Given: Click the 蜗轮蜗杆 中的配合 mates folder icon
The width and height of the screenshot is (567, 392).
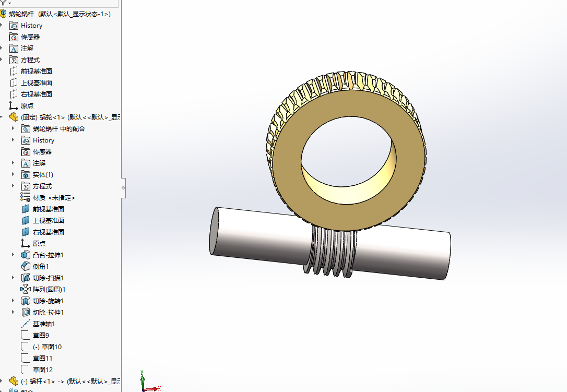Looking at the screenshot, I should (25, 129).
